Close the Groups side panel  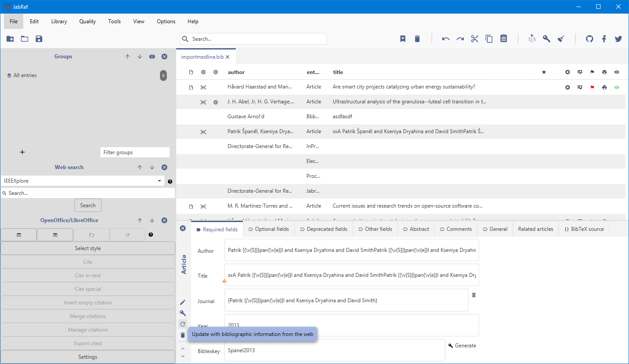pos(164,57)
